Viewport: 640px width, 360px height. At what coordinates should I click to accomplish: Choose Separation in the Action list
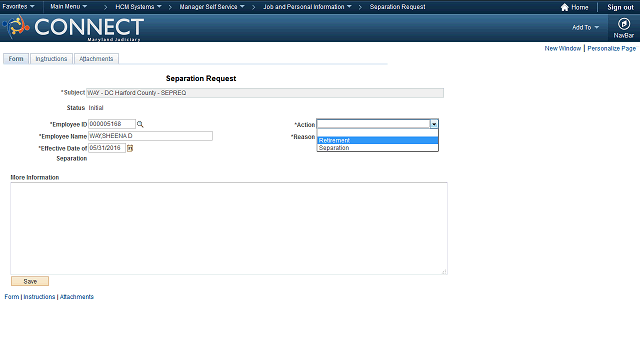(x=378, y=148)
